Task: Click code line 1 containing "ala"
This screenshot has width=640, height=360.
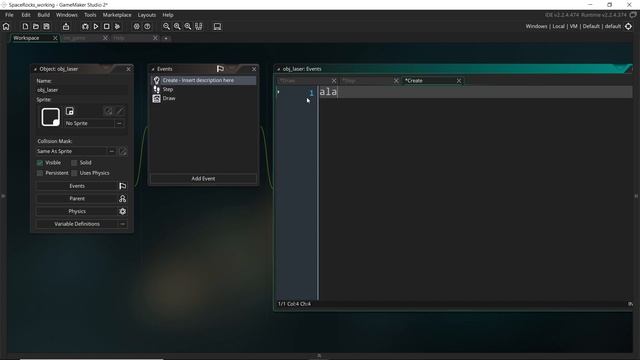Action: pyautogui.click(x=476, y=92)
